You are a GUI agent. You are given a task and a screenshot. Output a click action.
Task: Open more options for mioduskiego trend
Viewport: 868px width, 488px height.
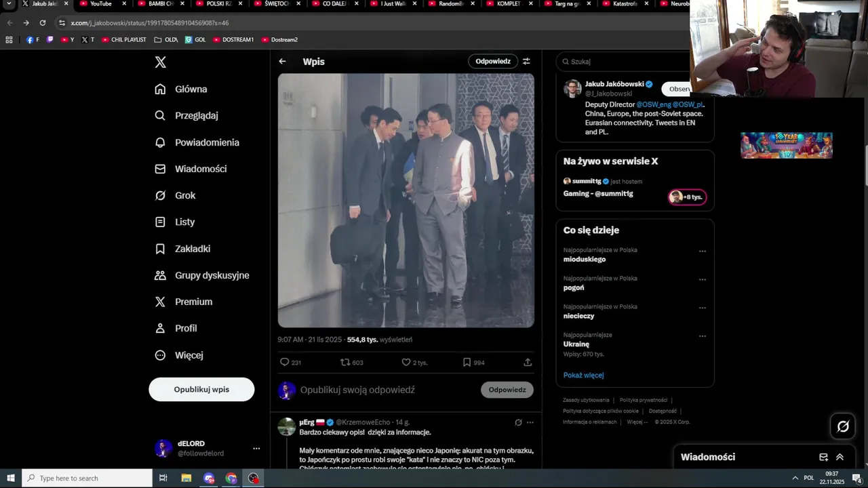point(703,251)
